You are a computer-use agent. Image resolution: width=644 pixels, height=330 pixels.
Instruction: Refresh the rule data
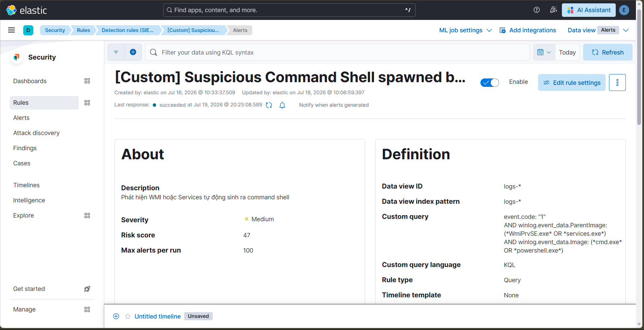pos(608,52)
